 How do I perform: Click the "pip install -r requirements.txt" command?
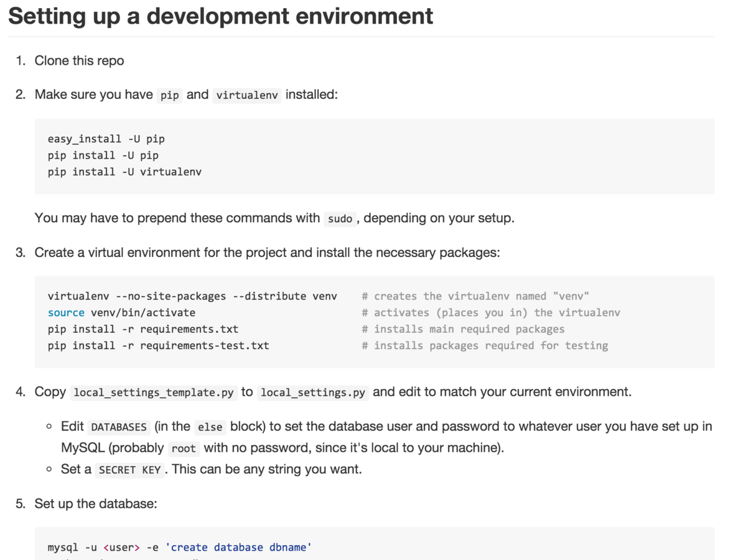coord(142,329)
